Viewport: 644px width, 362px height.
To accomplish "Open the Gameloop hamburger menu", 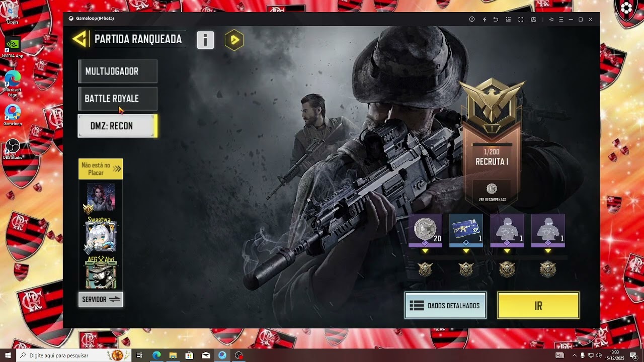I will point(561,19).
